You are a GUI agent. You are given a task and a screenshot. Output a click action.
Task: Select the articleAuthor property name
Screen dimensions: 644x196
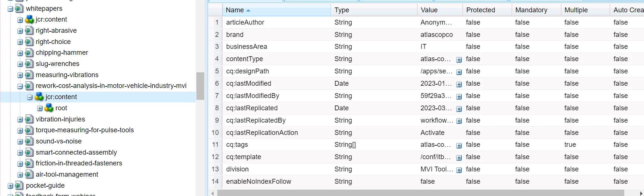tap(245, 22)
